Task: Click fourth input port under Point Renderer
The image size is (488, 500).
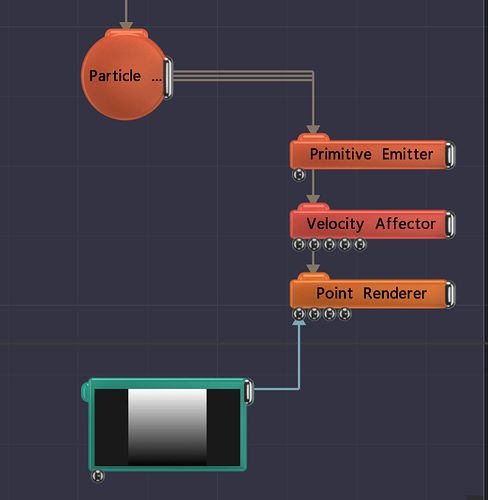Action: point(345,314)
